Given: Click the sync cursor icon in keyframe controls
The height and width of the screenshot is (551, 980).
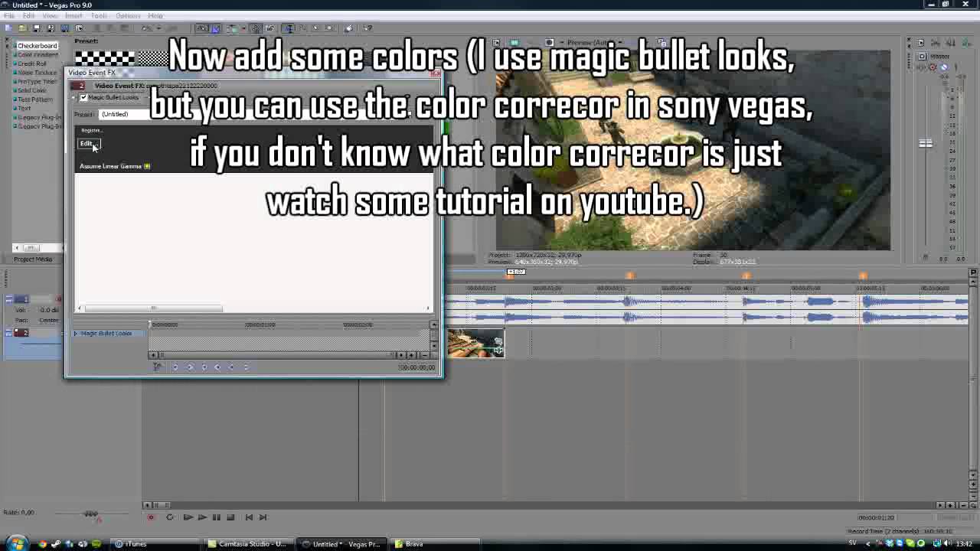Looking at the screenshot, I should point(157,367).
